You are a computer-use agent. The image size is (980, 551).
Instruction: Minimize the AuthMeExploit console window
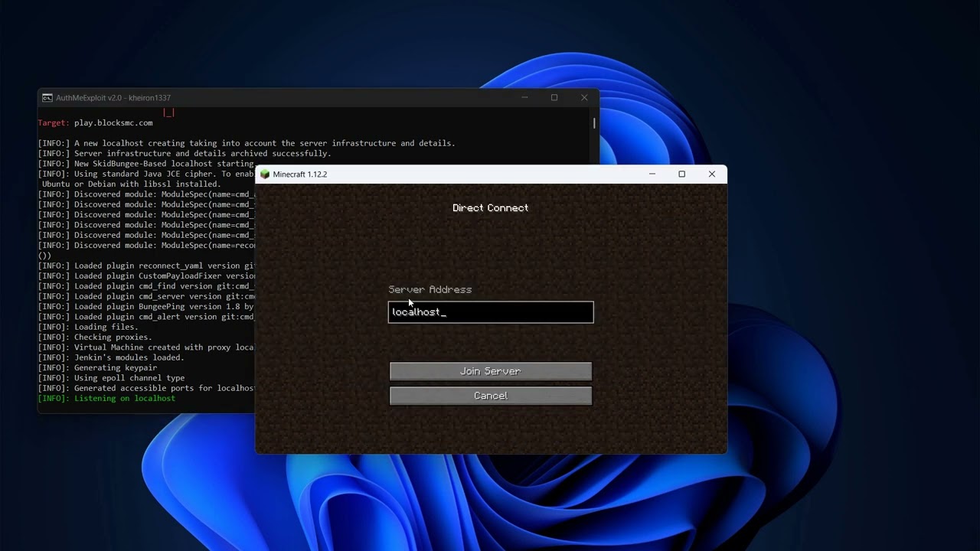pos(525,98)
